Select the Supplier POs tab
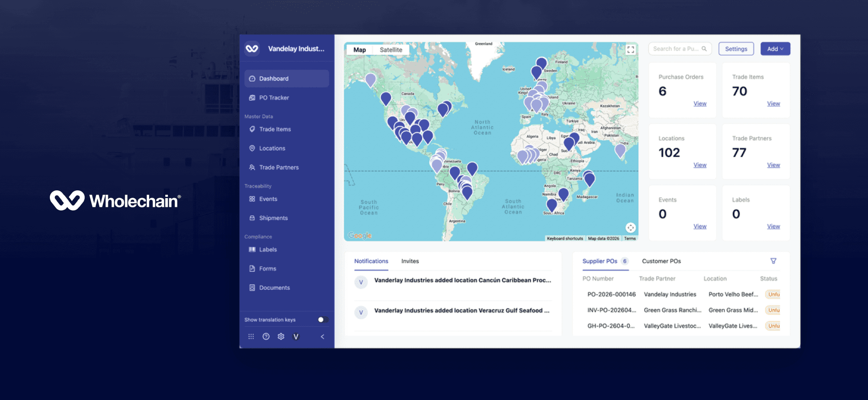This screenshot has width=868, height=400. (605, 261)
